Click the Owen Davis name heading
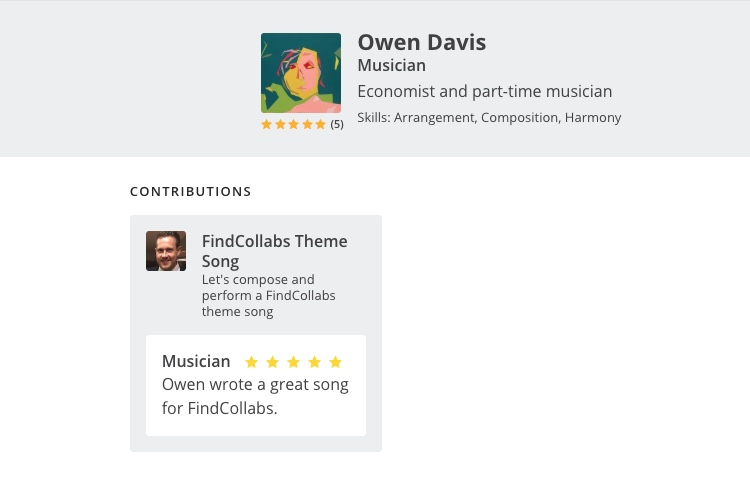 (x=422, y=42)
